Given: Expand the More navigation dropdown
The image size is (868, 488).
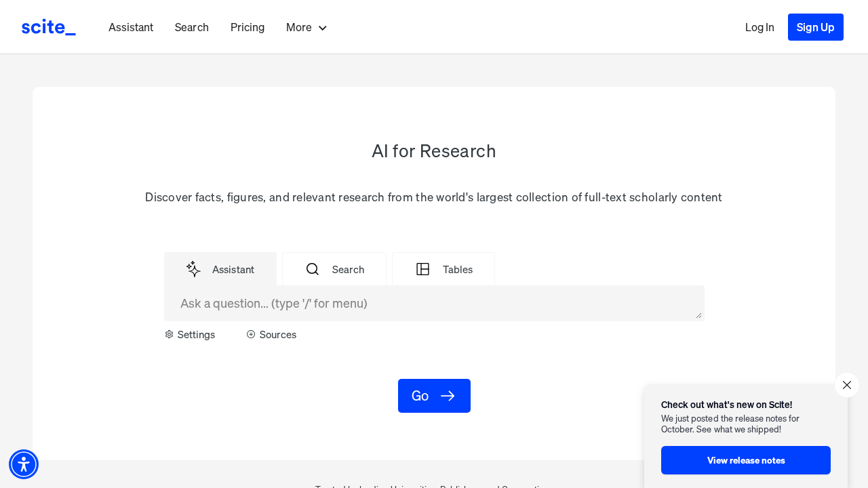Looking at the screenshot, I should 306,27.
